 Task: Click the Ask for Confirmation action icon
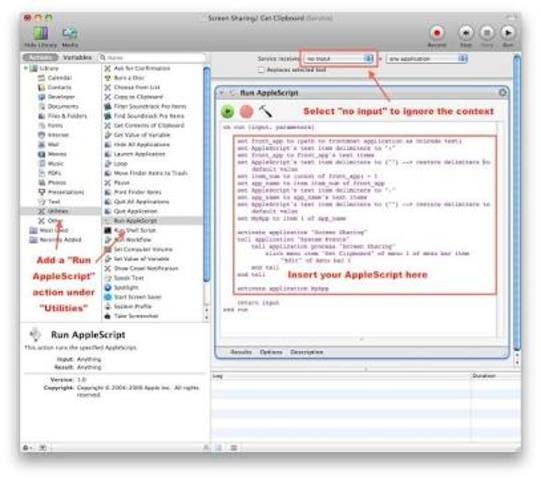[108, 68]
